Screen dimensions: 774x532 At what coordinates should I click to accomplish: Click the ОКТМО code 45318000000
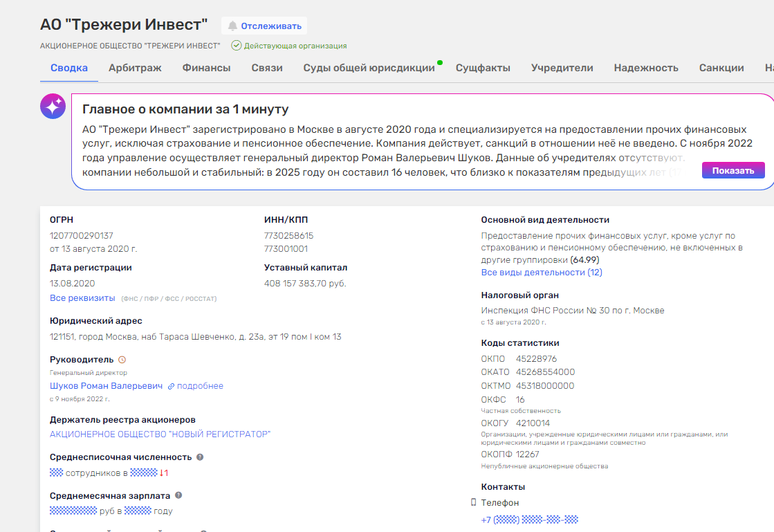545,386
